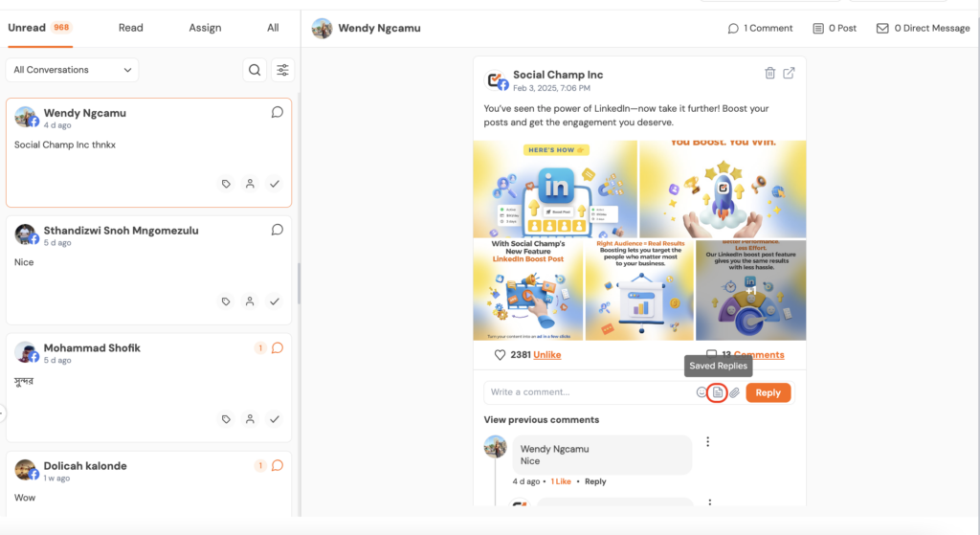The image size is (980, 535).
Task: Assign Sthandizwi Snoh Mngomezulu conversation to user
Action: (250, 301)
